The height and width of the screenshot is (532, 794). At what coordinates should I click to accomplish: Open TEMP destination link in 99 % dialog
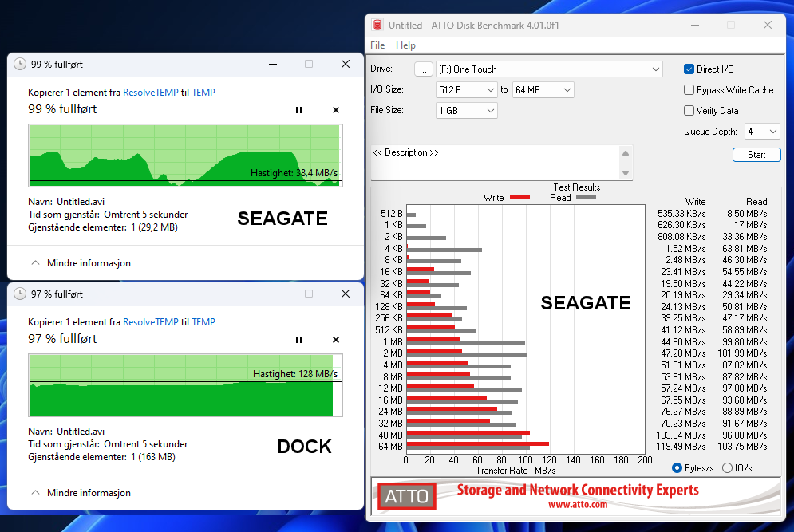[x=203, y=93]
